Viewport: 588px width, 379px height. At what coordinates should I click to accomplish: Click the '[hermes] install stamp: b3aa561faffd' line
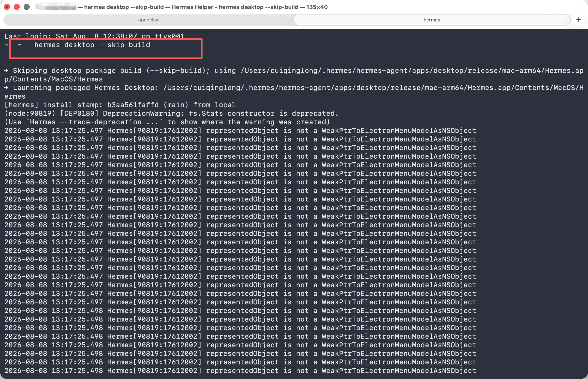tap(120, 105)
